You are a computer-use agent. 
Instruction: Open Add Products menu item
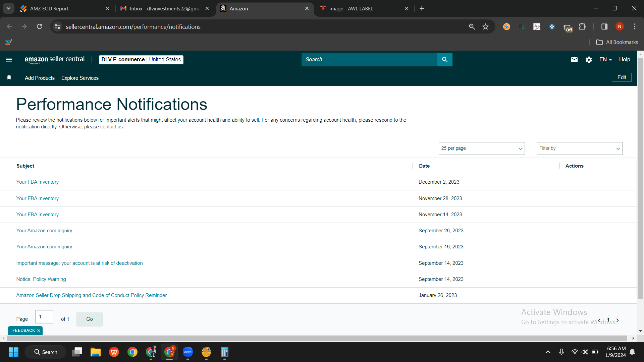tap(40, 78)
